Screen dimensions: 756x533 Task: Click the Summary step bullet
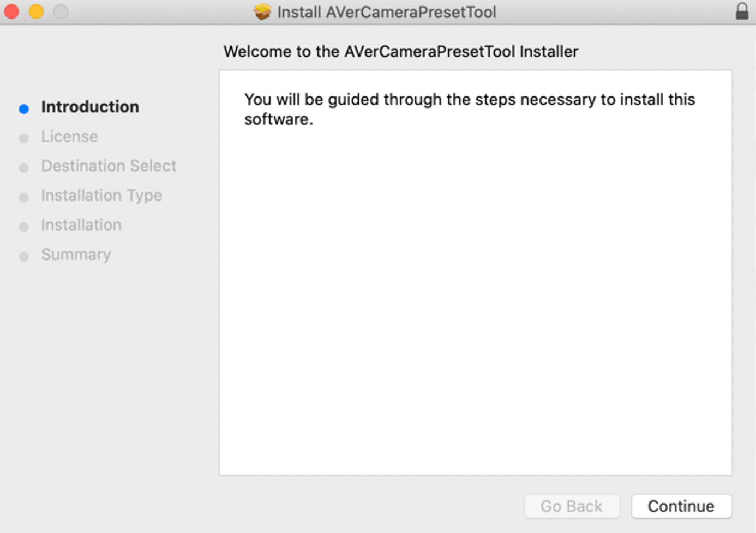23,256
